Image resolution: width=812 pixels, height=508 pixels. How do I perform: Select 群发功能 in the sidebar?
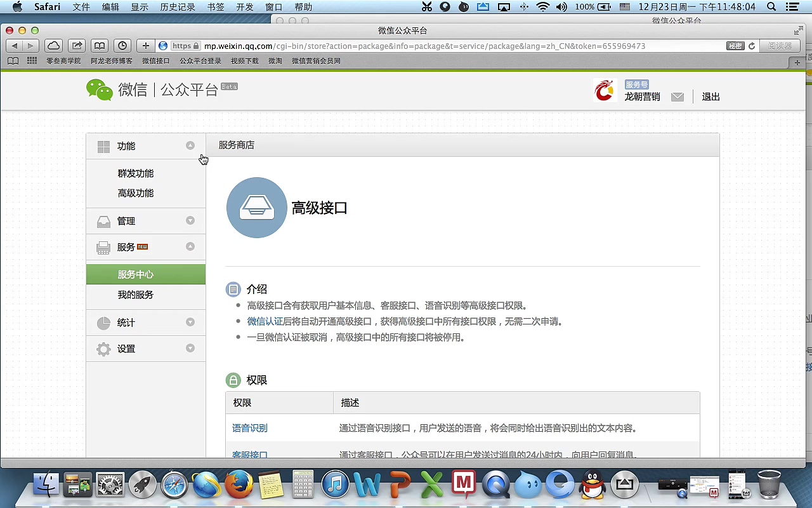[x=136, y=173]
